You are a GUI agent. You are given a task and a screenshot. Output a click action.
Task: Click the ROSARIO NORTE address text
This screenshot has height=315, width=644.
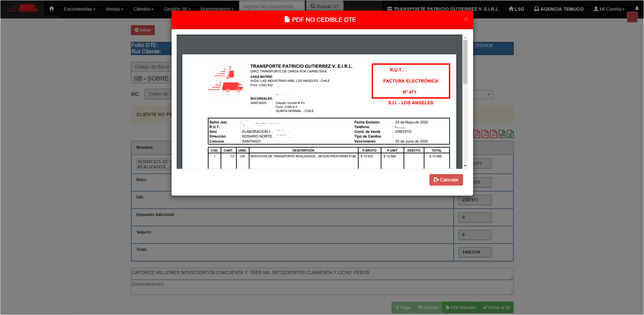pos(257,136)
